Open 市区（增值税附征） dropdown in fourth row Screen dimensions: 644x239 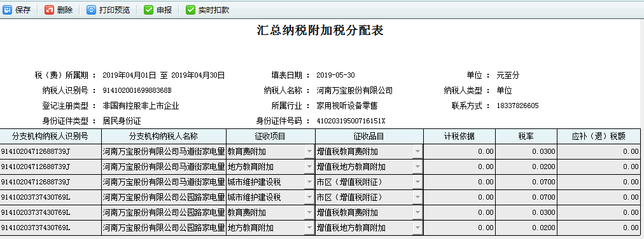(x=417, y=198)
